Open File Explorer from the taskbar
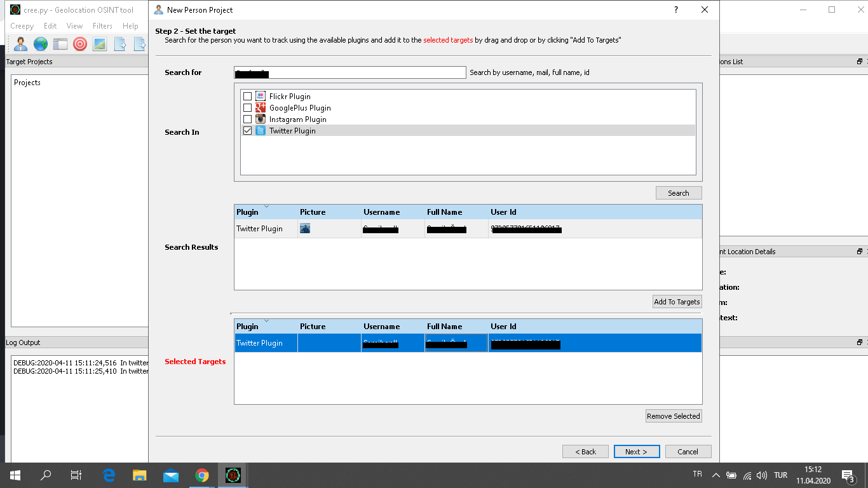 point(140,475)
